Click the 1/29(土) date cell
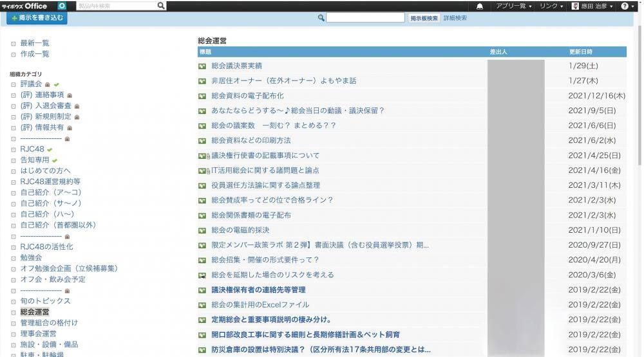Image resolution: width=644 pixels, height=357 pixels. 583,66
